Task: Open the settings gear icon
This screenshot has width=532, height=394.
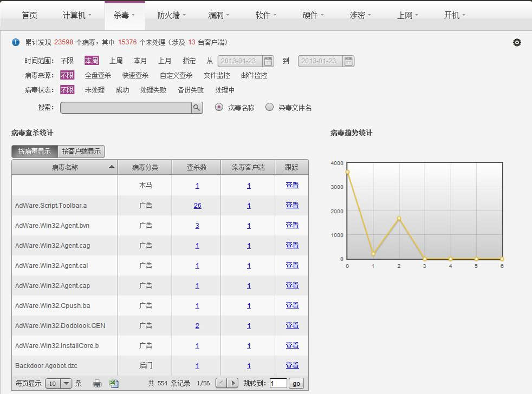Action: click(x=517, y=42)
